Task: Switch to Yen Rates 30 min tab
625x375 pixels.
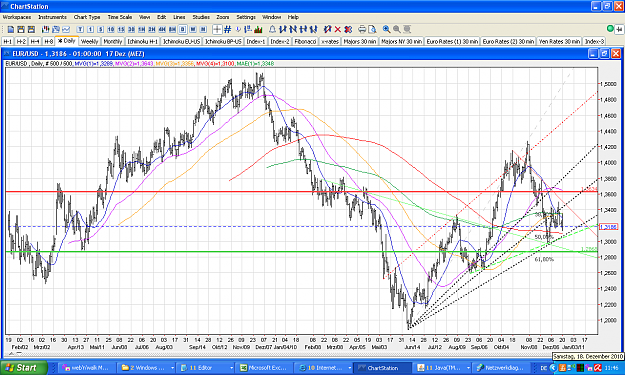Action: pos(559,41)
